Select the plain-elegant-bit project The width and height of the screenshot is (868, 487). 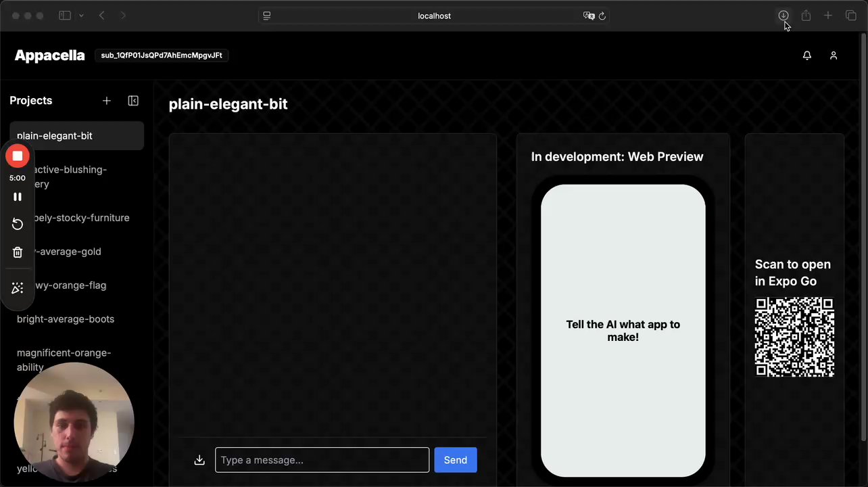tap(77, 136)
